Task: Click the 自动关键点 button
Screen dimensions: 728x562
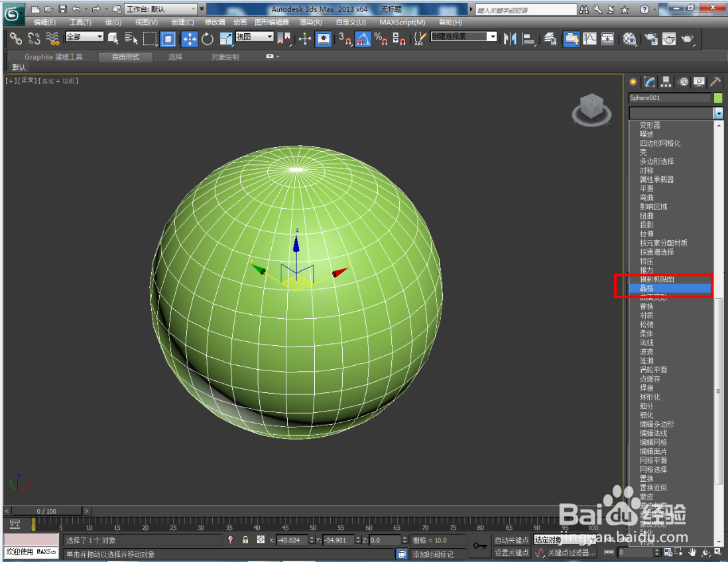Action: tap(511, 540)
